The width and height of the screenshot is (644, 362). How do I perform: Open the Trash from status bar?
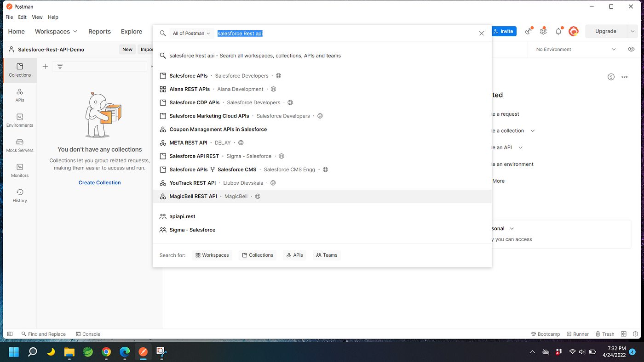(x=605, y=334)
